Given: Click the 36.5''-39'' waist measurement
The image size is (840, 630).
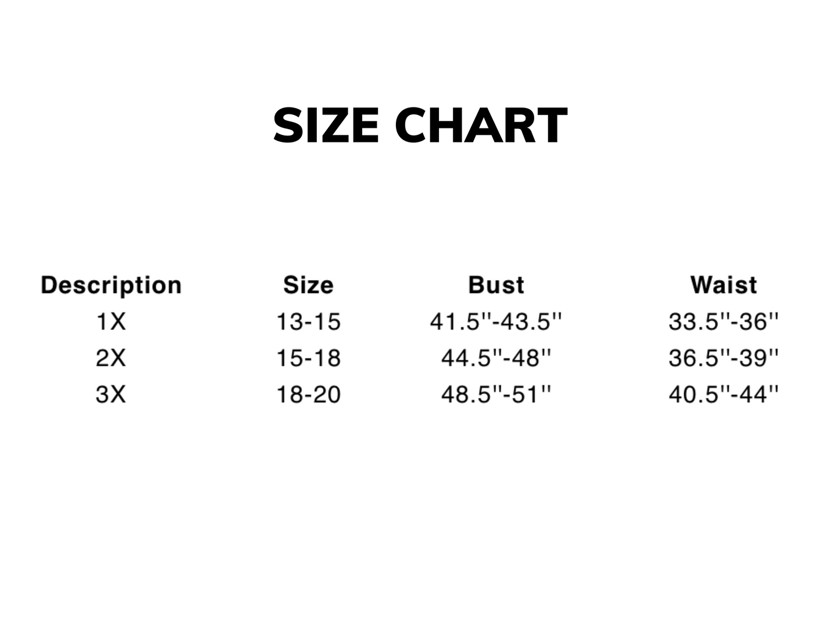Looking at the screenshot, I should click(x=724, y=358).
